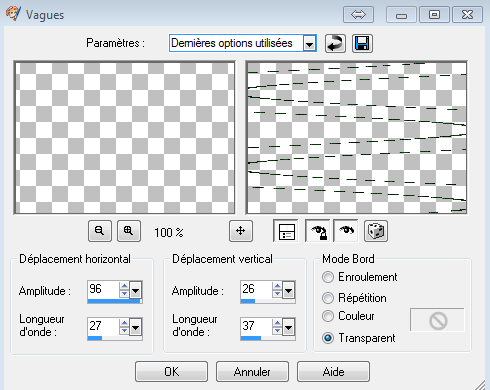Viewport: 490px width, 390px height.
Task: Confirm the effect with OK
Action: pos(171,371)
